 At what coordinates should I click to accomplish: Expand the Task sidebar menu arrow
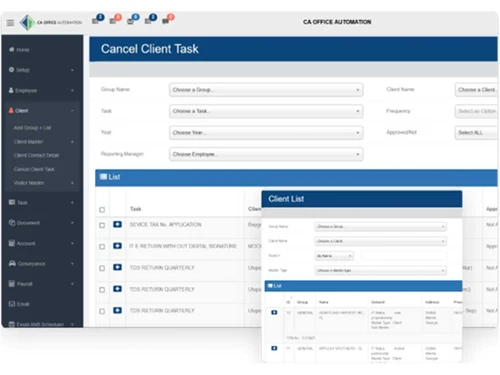(72, 202)
